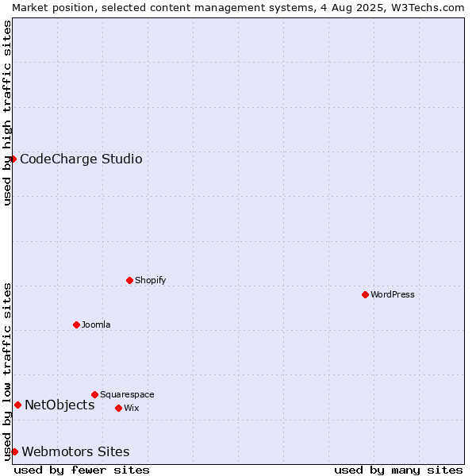Click the NetObjects red marker
476x476 pixels.
pyautogui.click(x=18, y=405)
